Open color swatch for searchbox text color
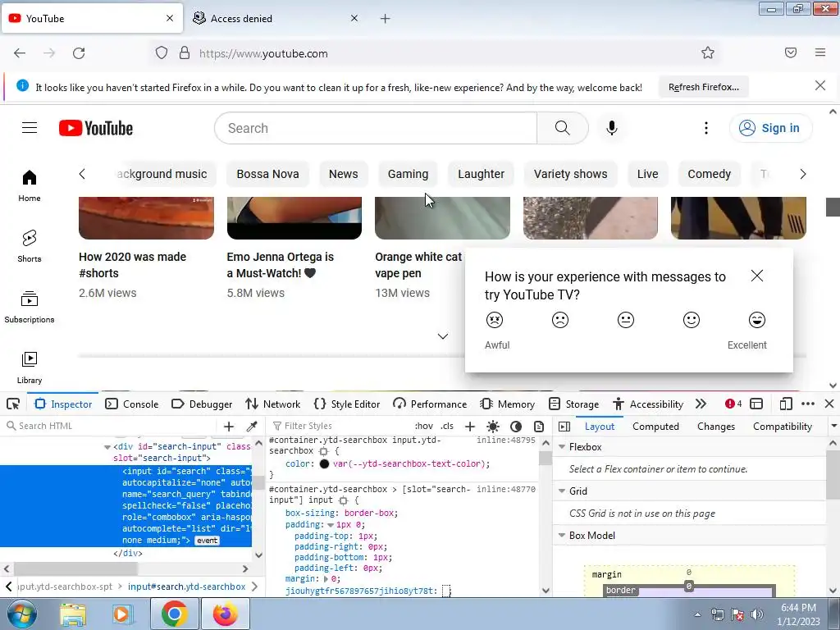This screenshot has height=630, width=840. pyautogui.click(x=324, y=464)
